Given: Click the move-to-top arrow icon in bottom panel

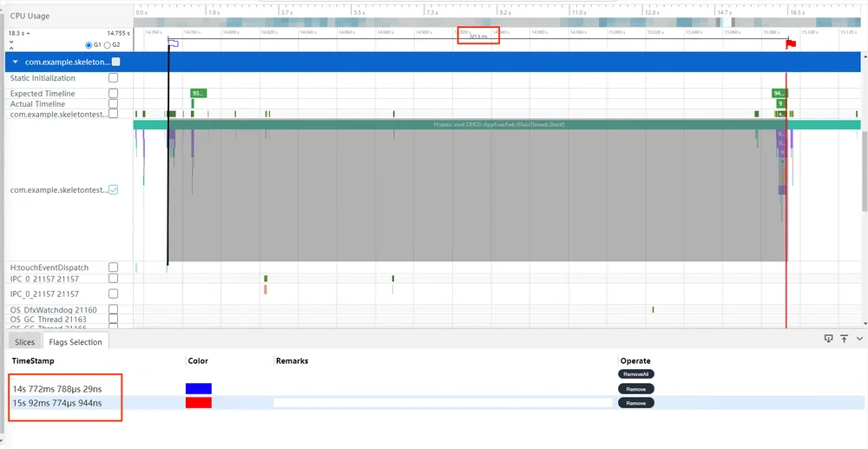Looking at the screenshot, I should tap(845, 339).
